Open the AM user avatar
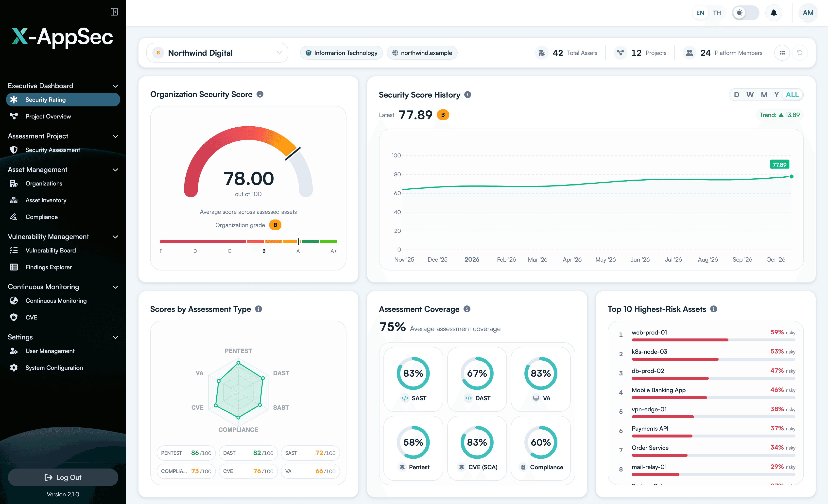This screenshot has width=828, height=504. click(x=808, y=13)
